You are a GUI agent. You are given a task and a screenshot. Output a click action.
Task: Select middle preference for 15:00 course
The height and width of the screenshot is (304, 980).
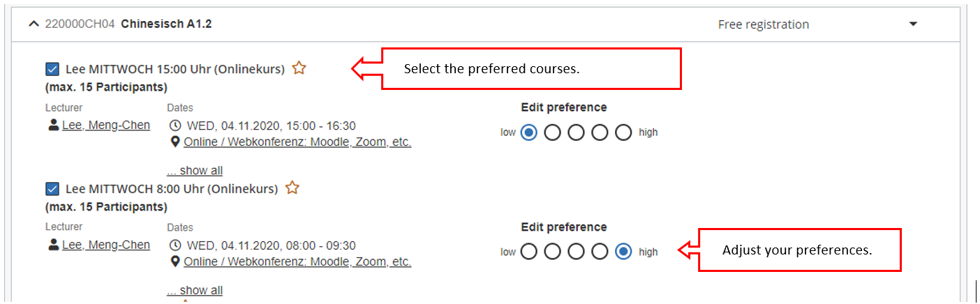(576, 132)
